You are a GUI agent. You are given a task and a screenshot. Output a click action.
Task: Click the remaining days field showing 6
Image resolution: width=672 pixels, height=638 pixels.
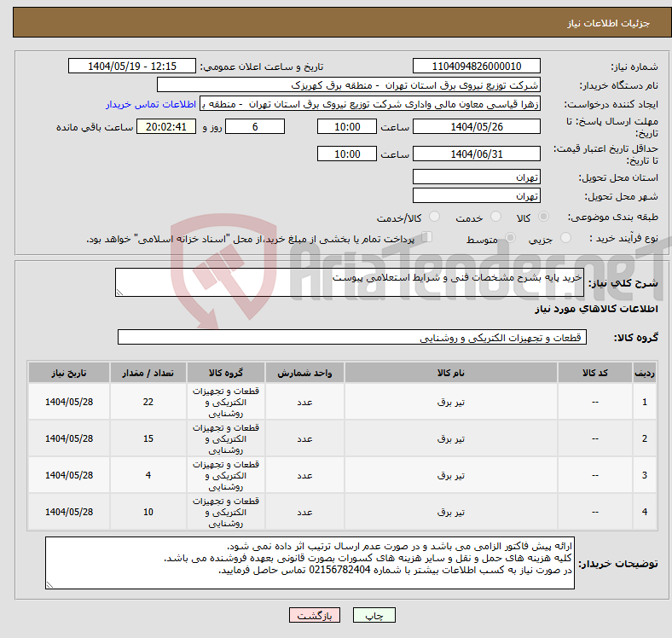(x=255, y=126)
